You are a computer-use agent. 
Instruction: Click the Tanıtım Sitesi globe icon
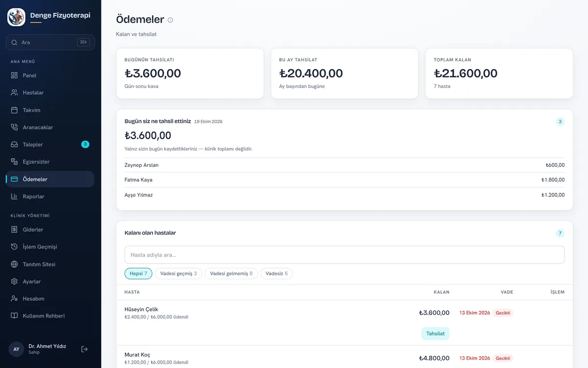pyautogui.click(x=14, y=264)
